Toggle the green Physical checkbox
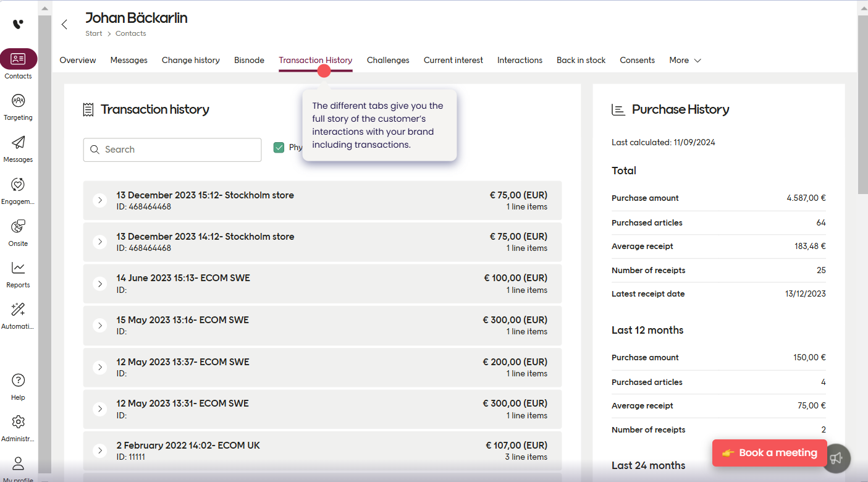Screen dimensions: 868x482 (279, 148)
